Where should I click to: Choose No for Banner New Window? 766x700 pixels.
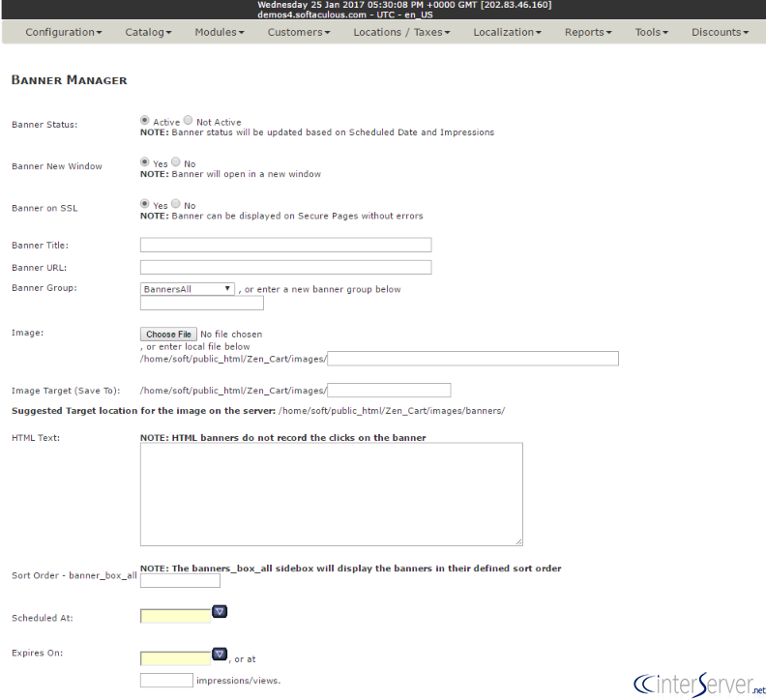point(176,161)
